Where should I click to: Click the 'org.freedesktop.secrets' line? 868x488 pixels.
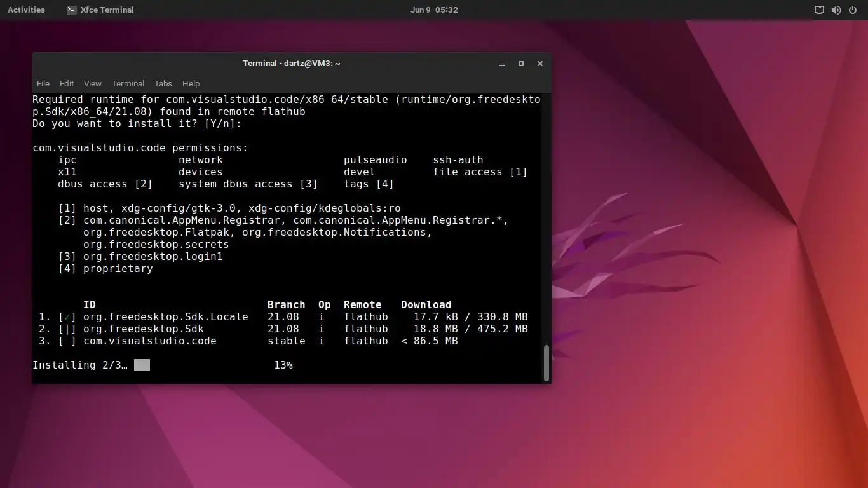[156, 244]
